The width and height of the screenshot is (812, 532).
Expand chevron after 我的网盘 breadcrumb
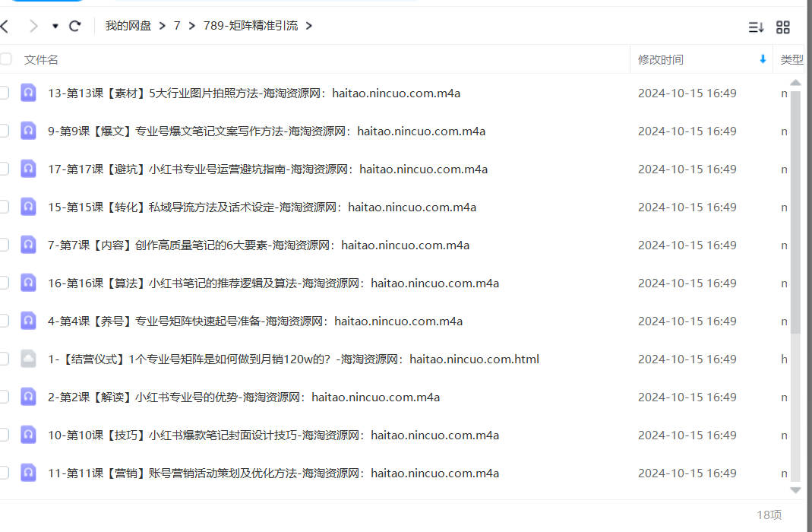162,26
